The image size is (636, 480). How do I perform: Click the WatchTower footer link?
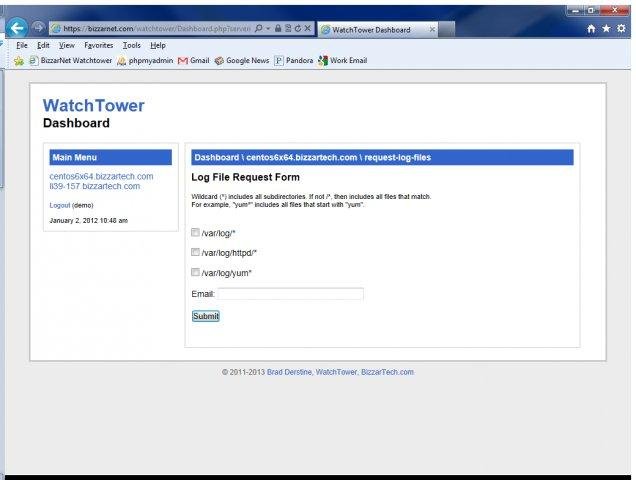pos(336,372)
